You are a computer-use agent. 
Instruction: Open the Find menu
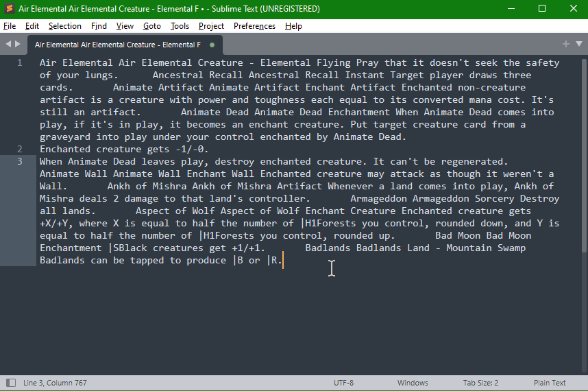coord(99,26)
